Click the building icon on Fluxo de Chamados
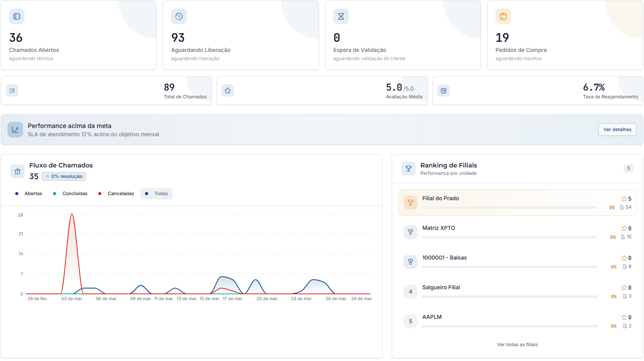The image size is (644, 361). click(17, 171)
